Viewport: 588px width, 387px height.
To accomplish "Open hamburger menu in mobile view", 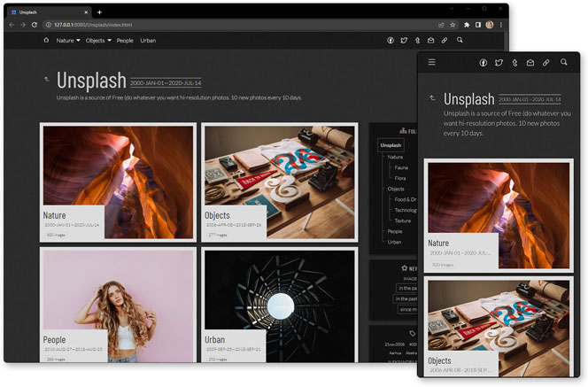I will pyautogui.click(x=431, y=63).
